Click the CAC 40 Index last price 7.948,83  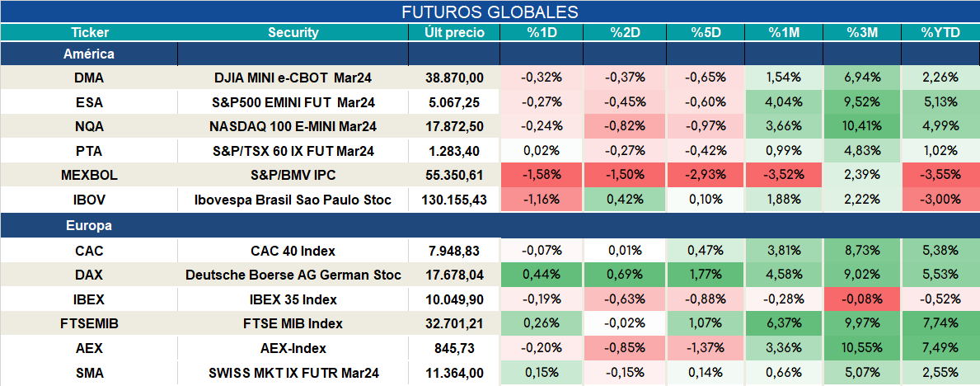pyautogui.click(x=454, y=251)
